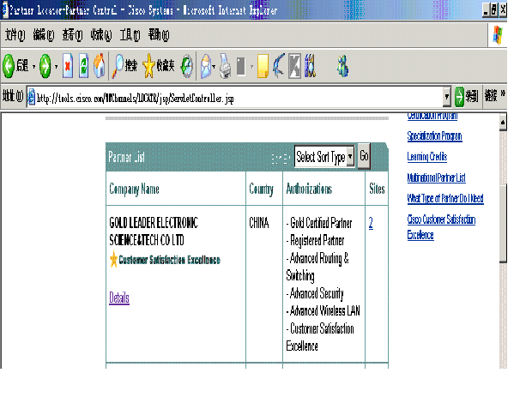Open the Tools menu

point(130,35)
